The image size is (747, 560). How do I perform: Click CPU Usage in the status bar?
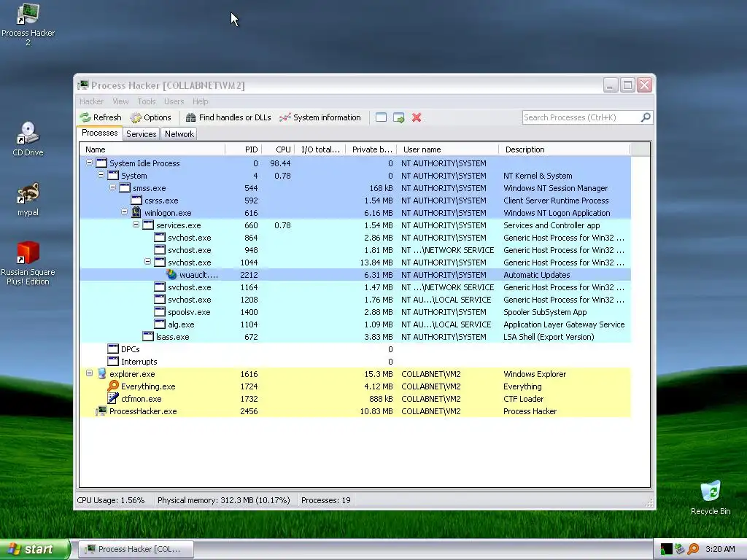111,500
